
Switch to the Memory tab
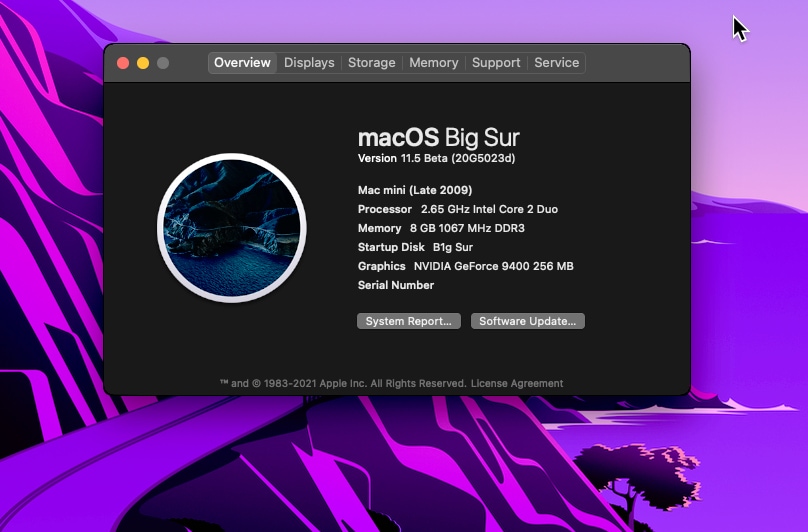click(433, 63)
